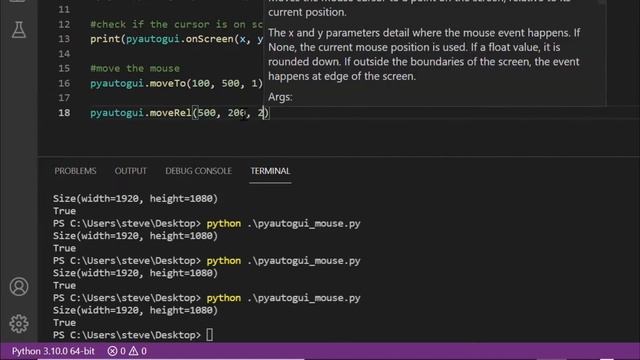Click the '#check if the cursor' comment on line 12
Image resolution: width=640 pixels, height=360 pixels.
point(176,24)
